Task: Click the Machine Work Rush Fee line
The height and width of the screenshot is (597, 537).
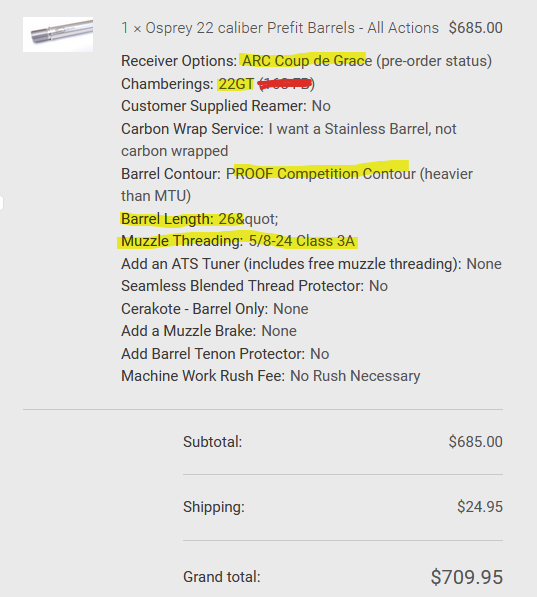Action: 271,376
